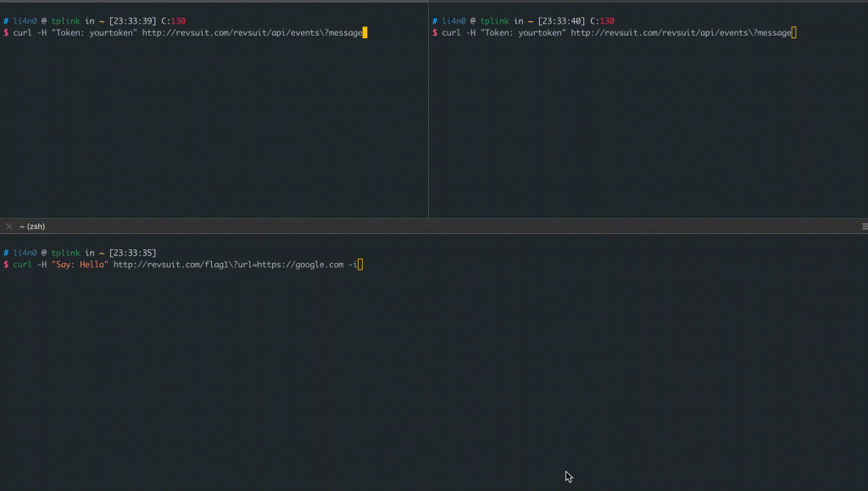
Task: Click the "li4n0" username in the top-right pane prompt
Action: [x=454, y=21]
